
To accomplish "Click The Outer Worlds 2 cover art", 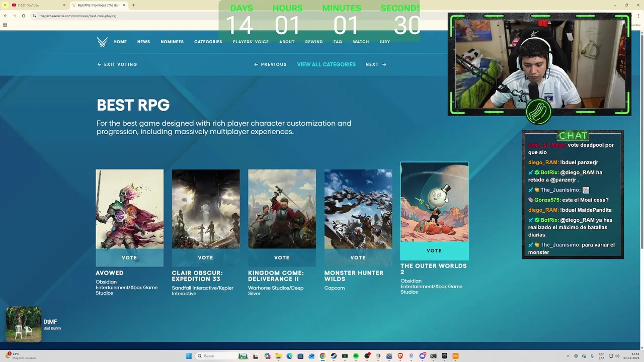I will (434, 202).
